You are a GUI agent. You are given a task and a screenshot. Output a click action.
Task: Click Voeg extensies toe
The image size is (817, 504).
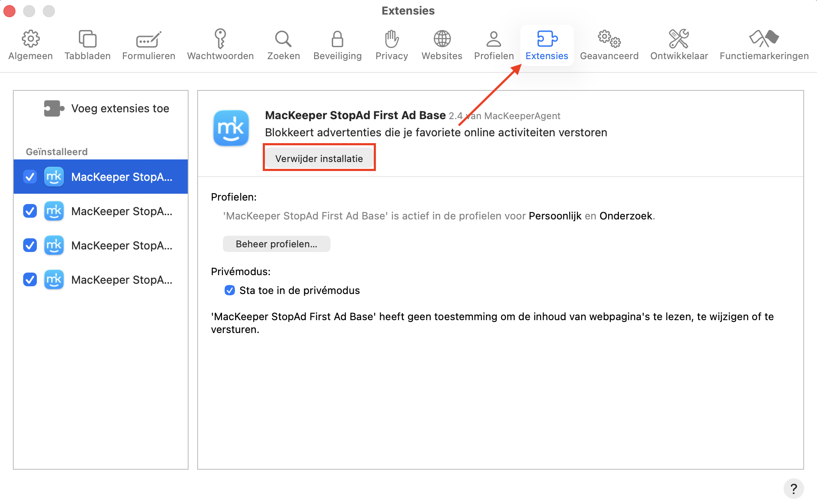coord(120,108)
